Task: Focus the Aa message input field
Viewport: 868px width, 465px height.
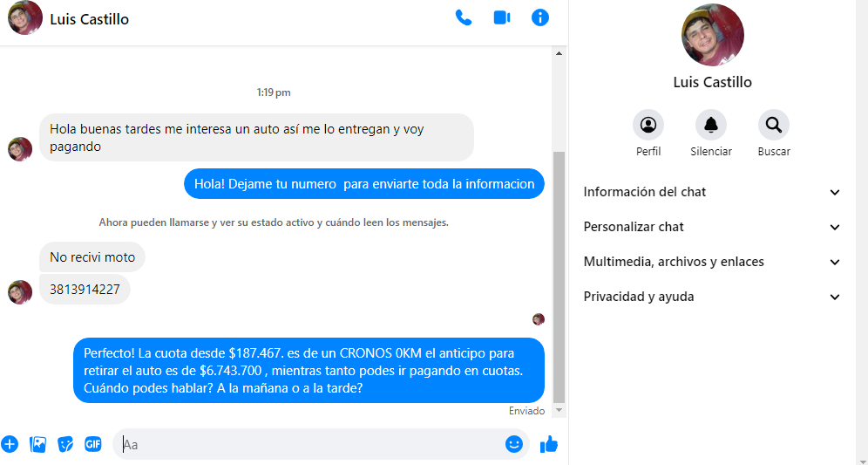Action: click(x=308, y=444)
